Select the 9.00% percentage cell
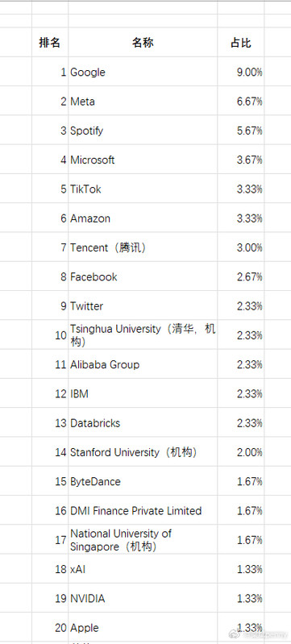 click(x=240, y=72)
